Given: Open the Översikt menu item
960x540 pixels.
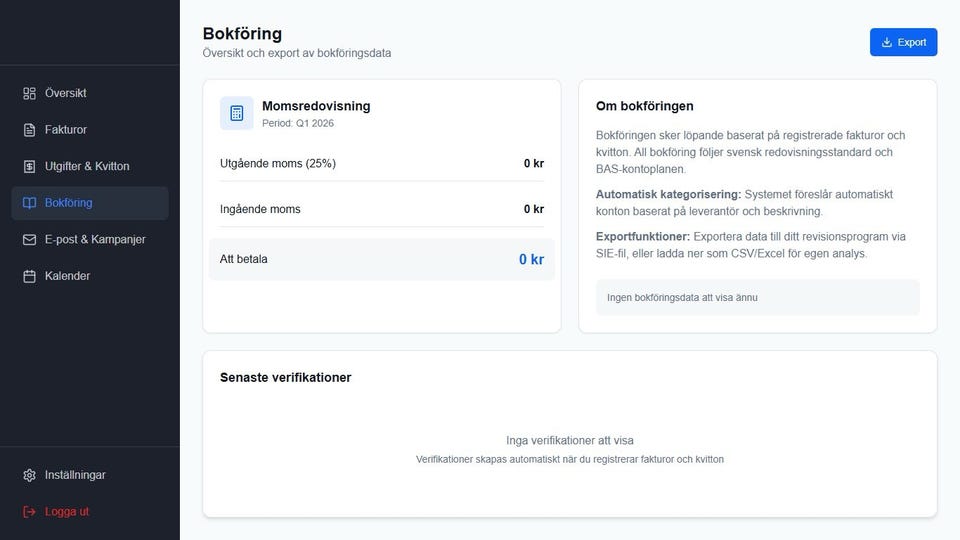Looking at the screenshot, I should (x=66, y=93).
